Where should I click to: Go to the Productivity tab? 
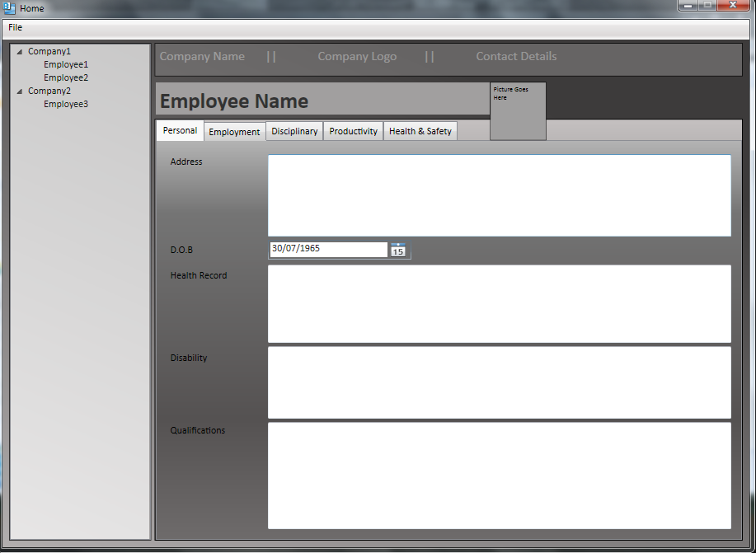click(x=353, y=132)
